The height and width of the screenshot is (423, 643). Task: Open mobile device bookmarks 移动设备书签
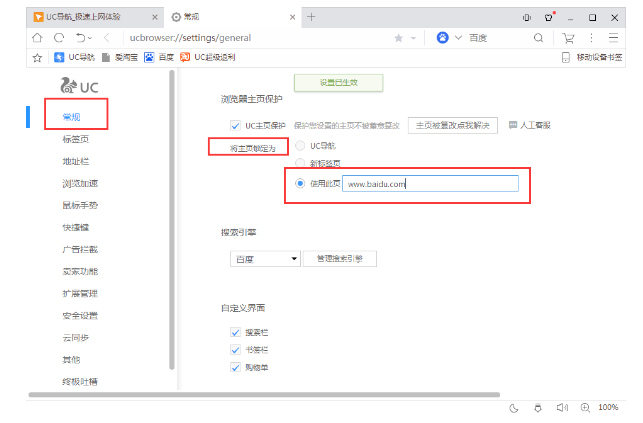point(592,57)
